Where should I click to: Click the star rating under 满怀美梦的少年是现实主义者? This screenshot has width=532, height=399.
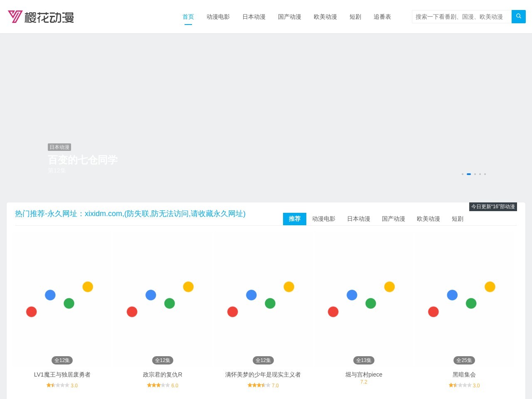(259, 385)
